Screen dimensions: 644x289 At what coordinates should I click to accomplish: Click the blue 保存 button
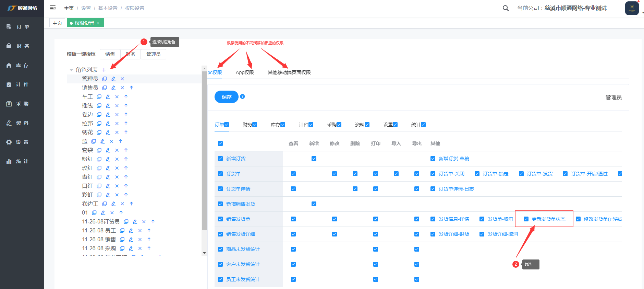pos(226,97)
